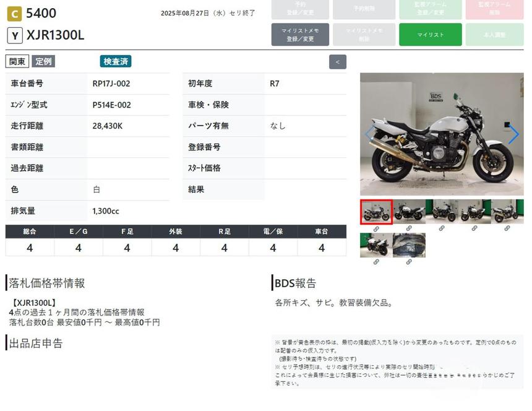The height and width of the screenshot is (411, 532).
Task: Open link icon below the underside photo thumbnail
Action: coord(408,262)
